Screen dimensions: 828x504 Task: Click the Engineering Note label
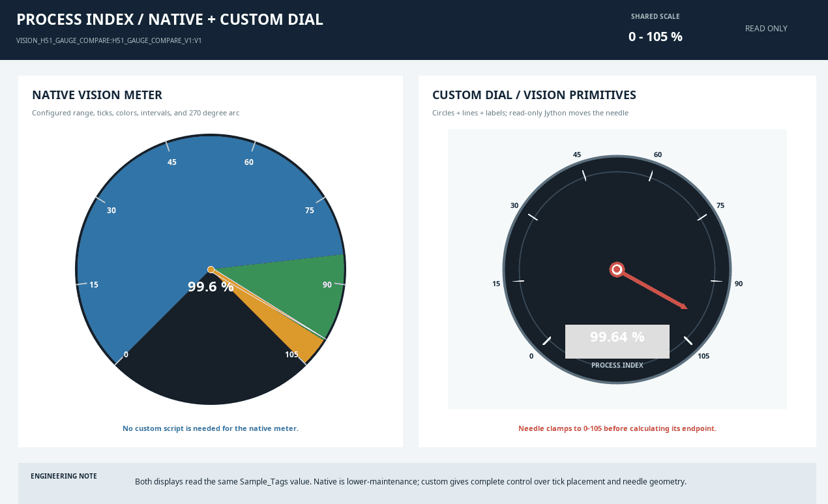(x=64, y=476)
